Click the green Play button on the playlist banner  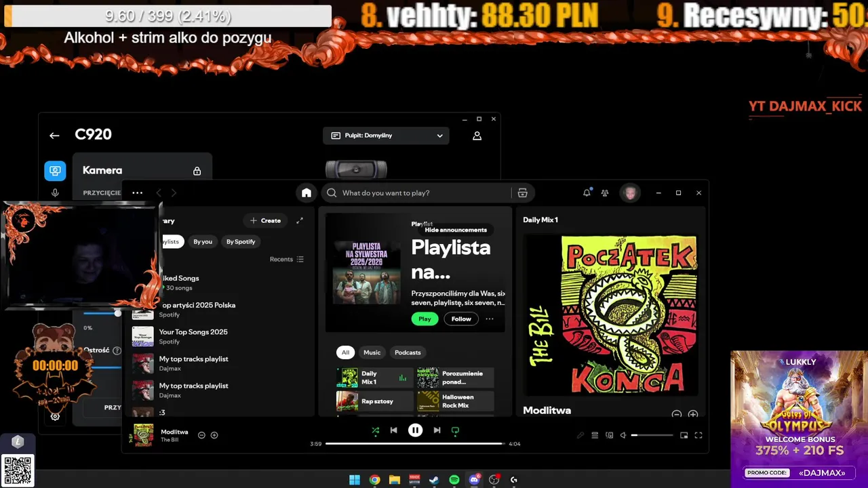pyautogui.click(x=425, y=319)
